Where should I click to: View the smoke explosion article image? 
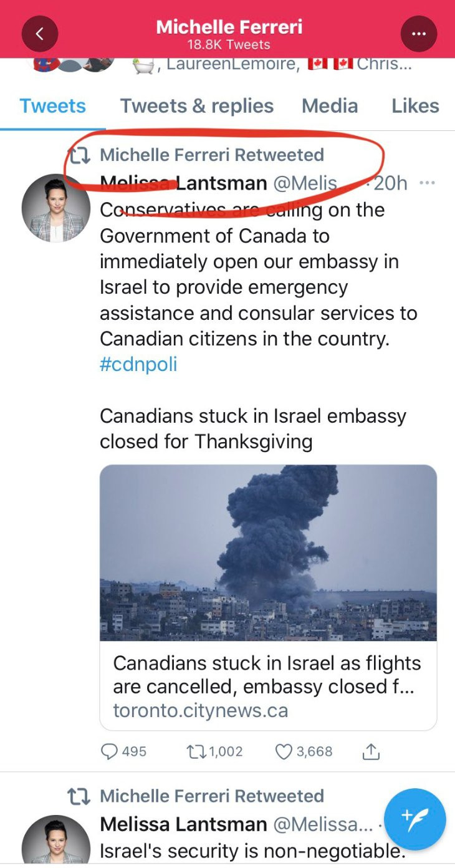click(x=268, y=552)
